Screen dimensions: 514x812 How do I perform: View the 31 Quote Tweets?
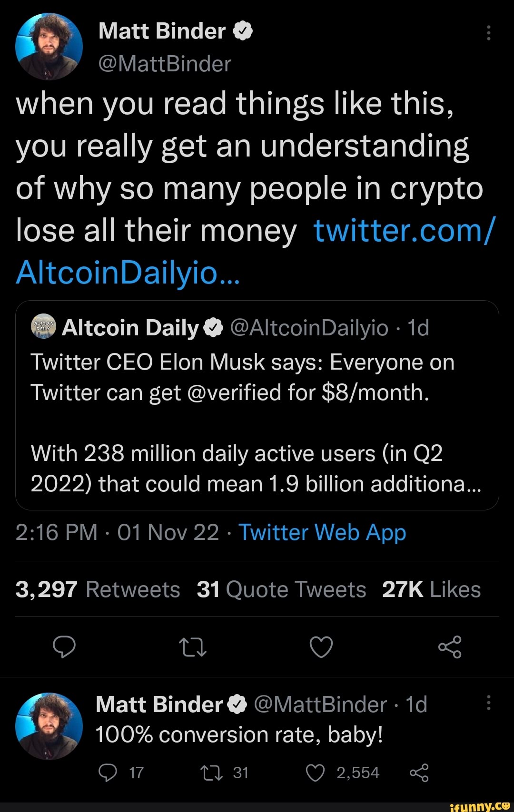281,590
